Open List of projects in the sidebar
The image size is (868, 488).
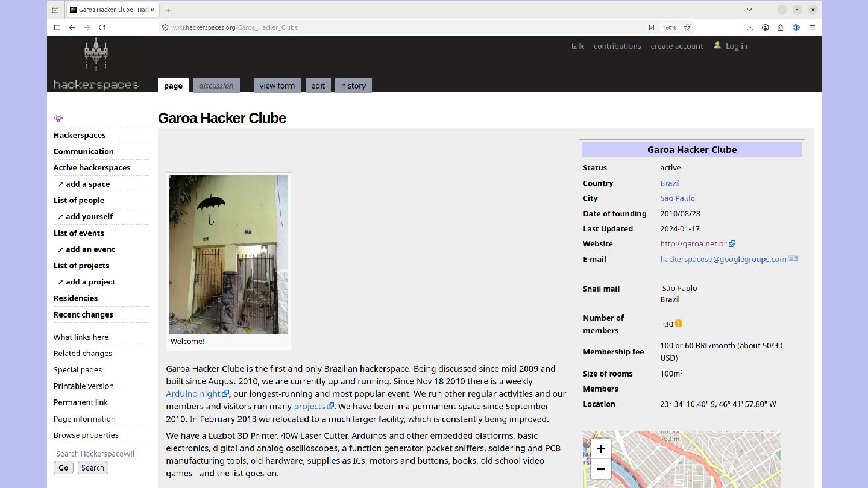pos(81,265)
